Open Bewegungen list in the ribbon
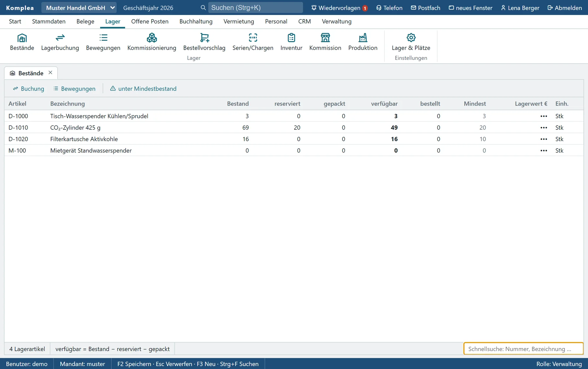 [103, 42]
